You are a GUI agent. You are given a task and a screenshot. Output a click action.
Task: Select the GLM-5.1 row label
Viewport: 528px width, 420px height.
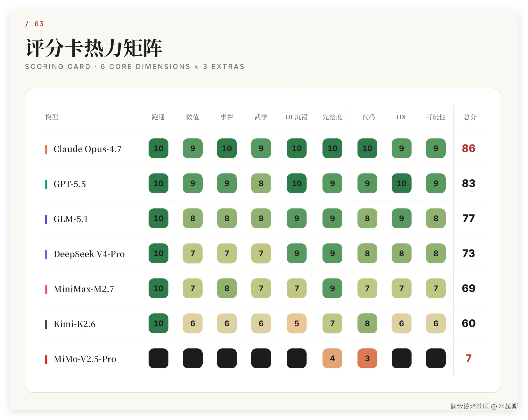pyautogui.click(x=71, y=219)
